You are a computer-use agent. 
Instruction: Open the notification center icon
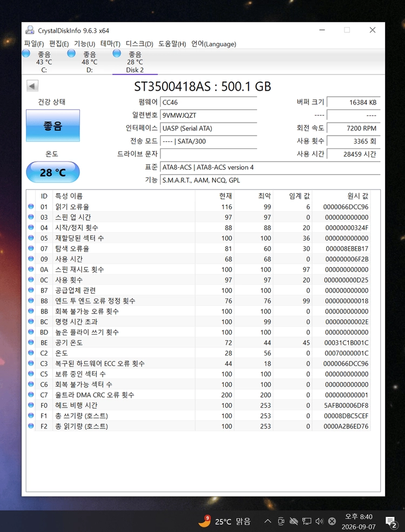pos(391,522)
